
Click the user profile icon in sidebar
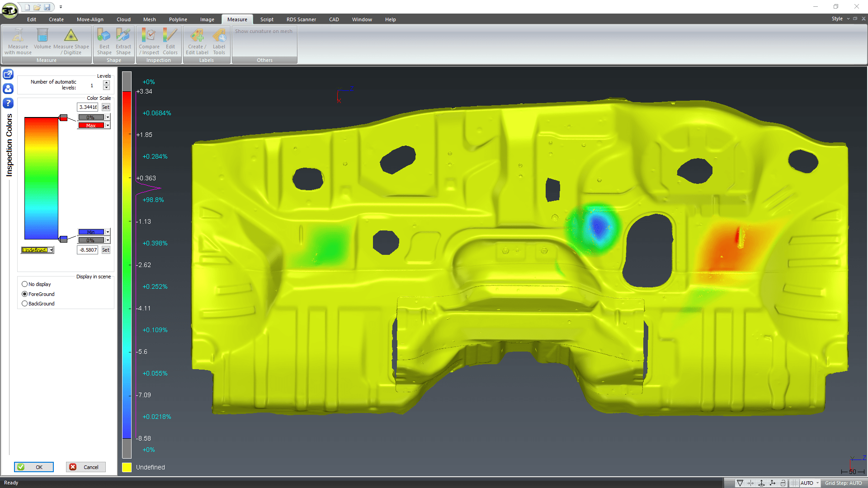(x=8, y=89)
